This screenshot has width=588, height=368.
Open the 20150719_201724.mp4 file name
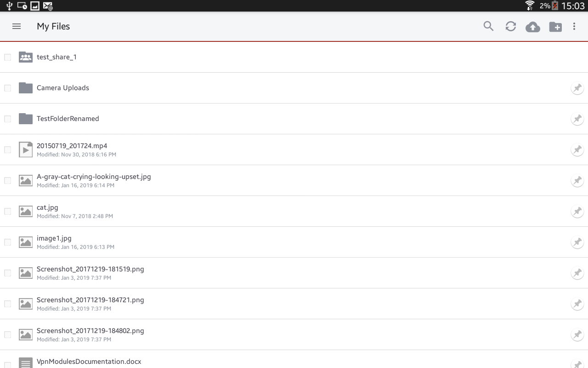point(72,146)
